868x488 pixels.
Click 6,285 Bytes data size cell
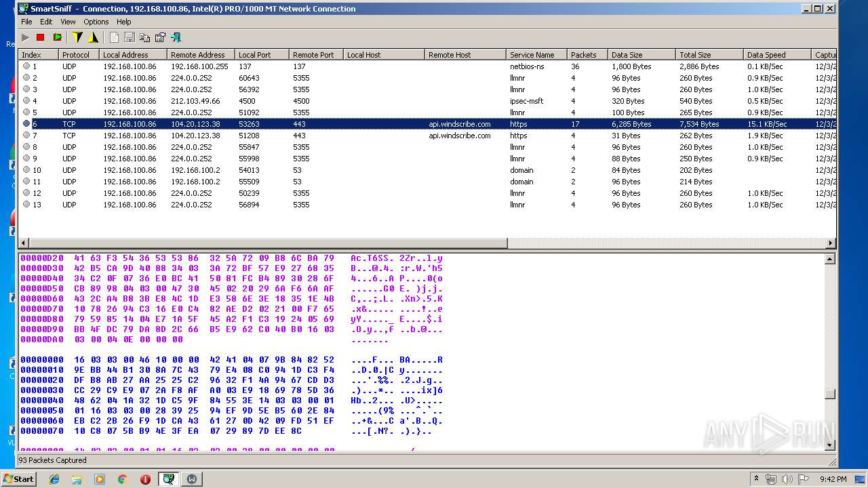(631, 124)
